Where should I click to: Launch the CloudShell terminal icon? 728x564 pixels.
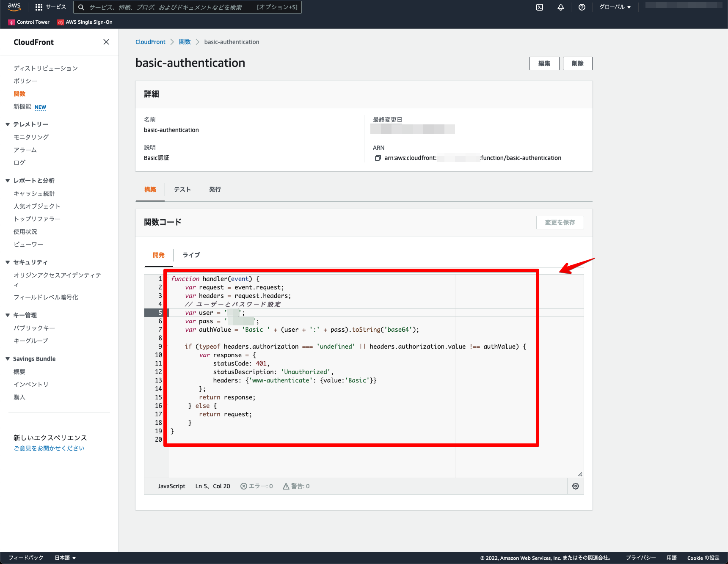pos(540,7)
